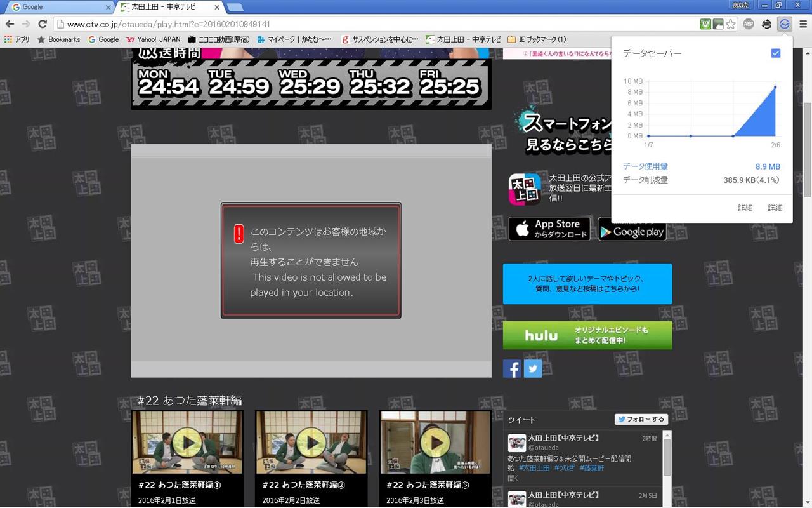Click the region-blocked video message box
The image size is (812, 508).
click(x=311, y=261)
